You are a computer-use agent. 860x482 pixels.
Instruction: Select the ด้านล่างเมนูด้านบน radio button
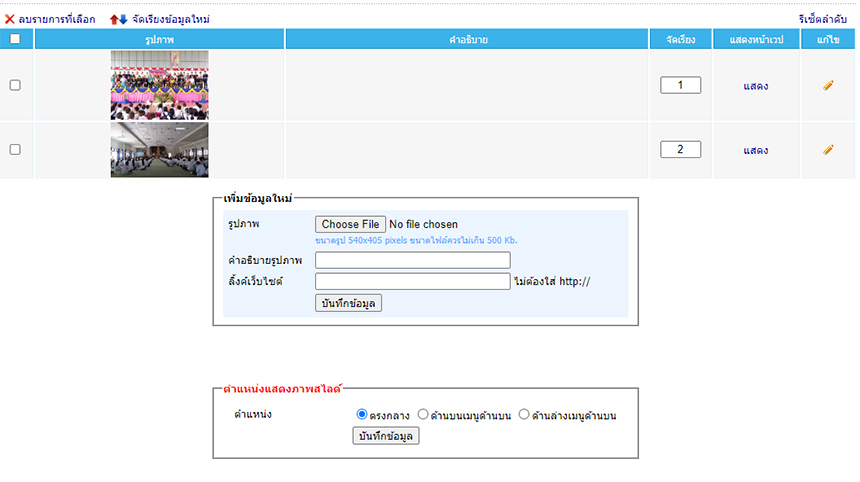click(524, 414)
